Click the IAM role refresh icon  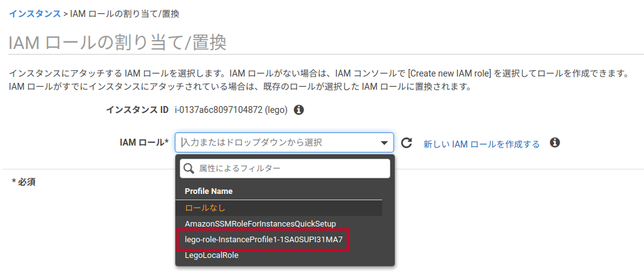[406, 143]
